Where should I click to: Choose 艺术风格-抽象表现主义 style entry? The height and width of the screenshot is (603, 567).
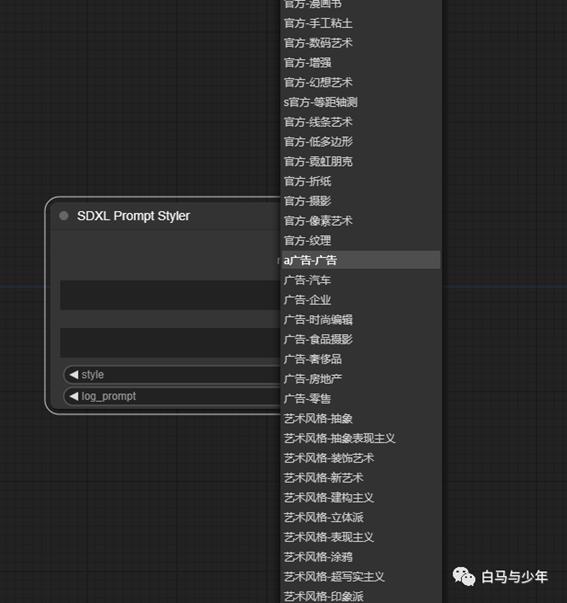point(361,438)
